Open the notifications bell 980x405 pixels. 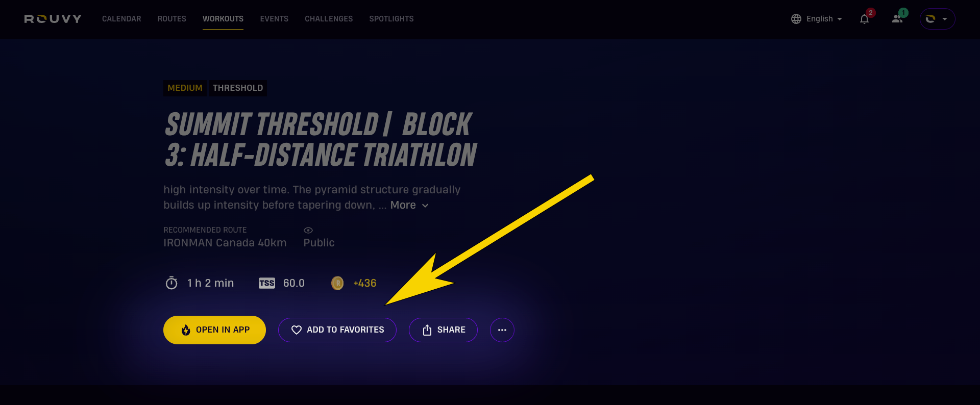click(x=864, y=19)
